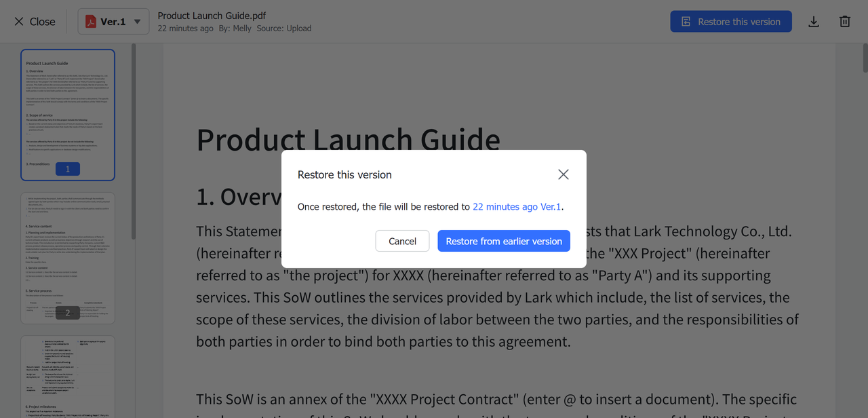Click the restore icon in the blue top button

point(686,22)
